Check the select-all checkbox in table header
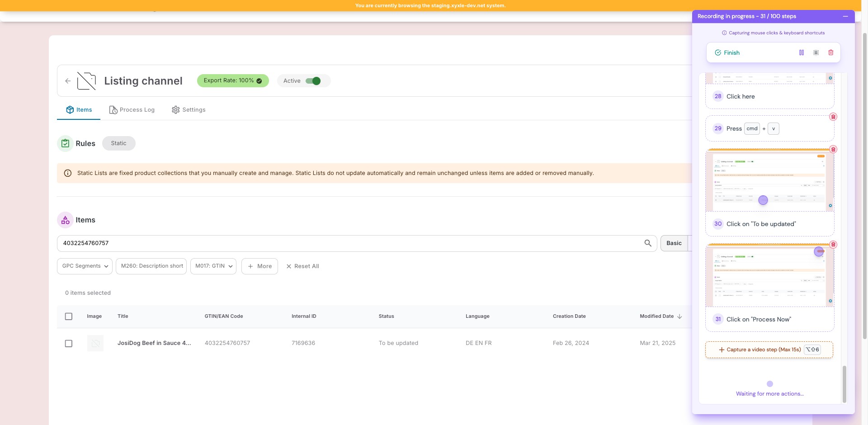This screenshot has width=868, height=425. pos(69,316)
